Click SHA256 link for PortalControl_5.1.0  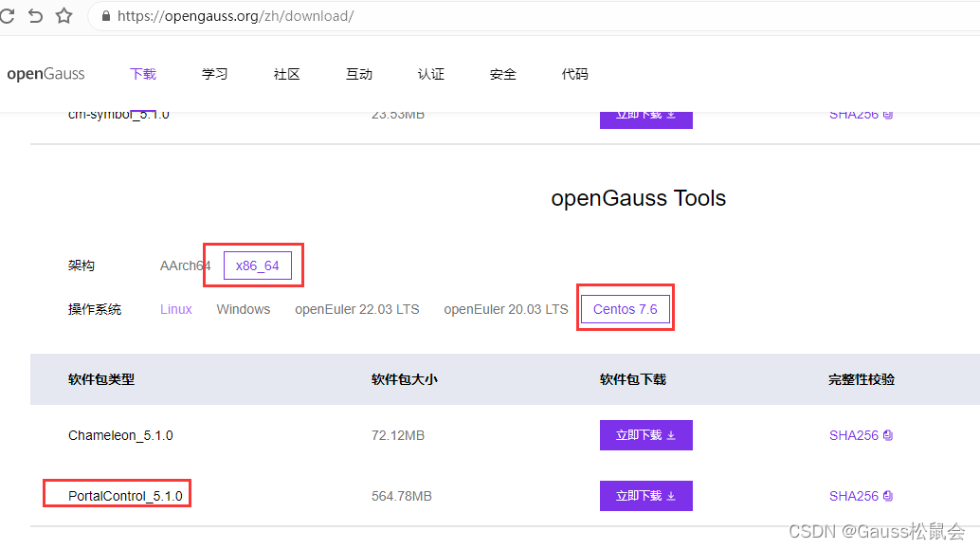click(x=854, y=496)
